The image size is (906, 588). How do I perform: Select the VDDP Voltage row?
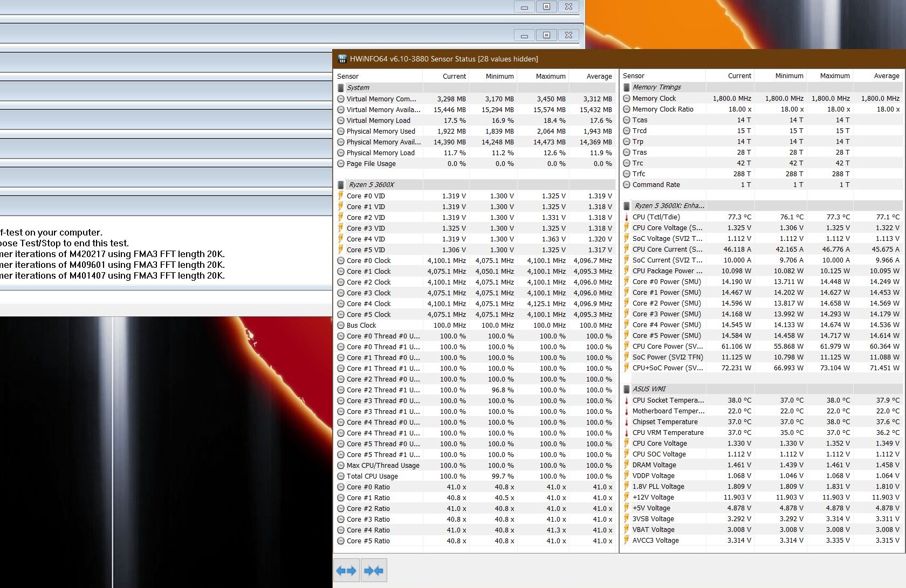[761, 475]
